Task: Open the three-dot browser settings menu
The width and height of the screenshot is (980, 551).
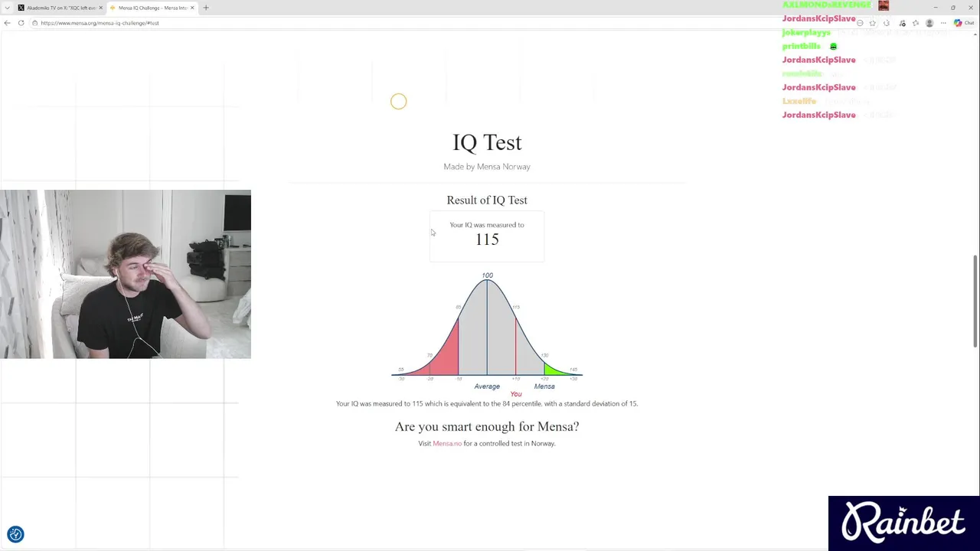Action: 943,23
